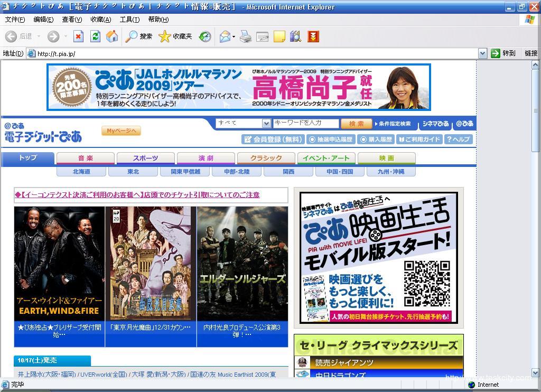Go to the Home page icon
The width and height of the screenshot is (541, 392).
112,36
